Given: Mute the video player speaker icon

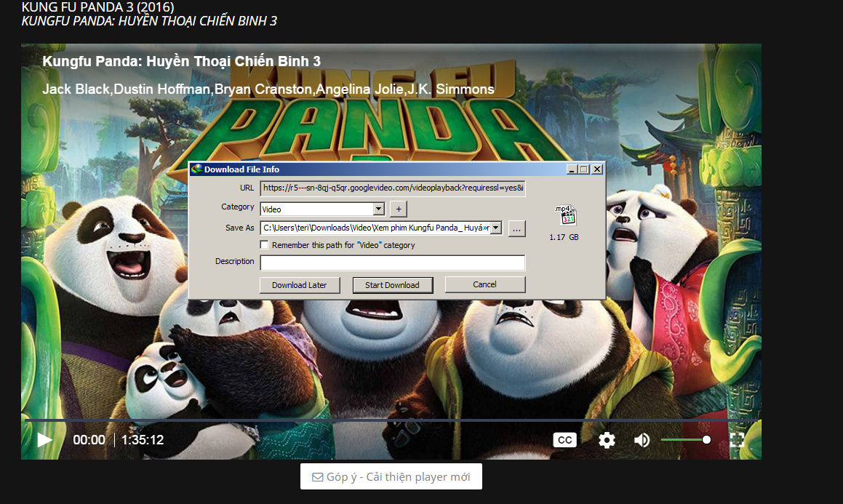Looking at the screenshot, I should (x=642, y=440).
